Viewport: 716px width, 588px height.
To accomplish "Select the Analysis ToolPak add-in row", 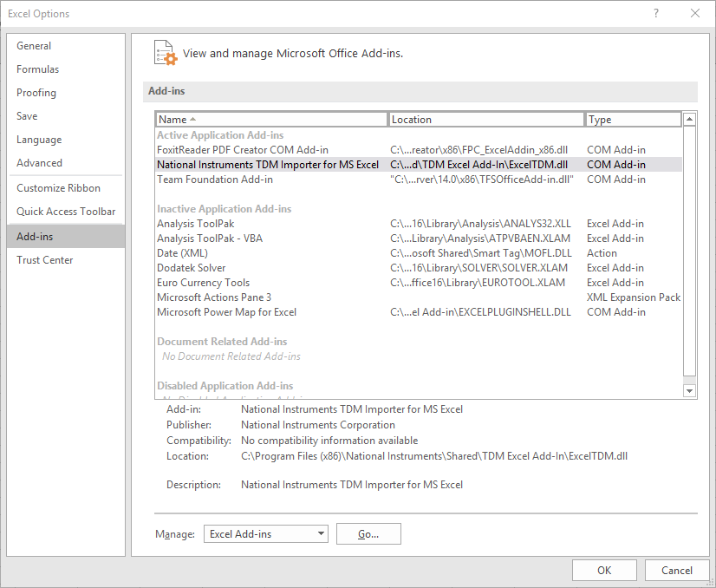I will pyautogui.click(x=196, y=224).
